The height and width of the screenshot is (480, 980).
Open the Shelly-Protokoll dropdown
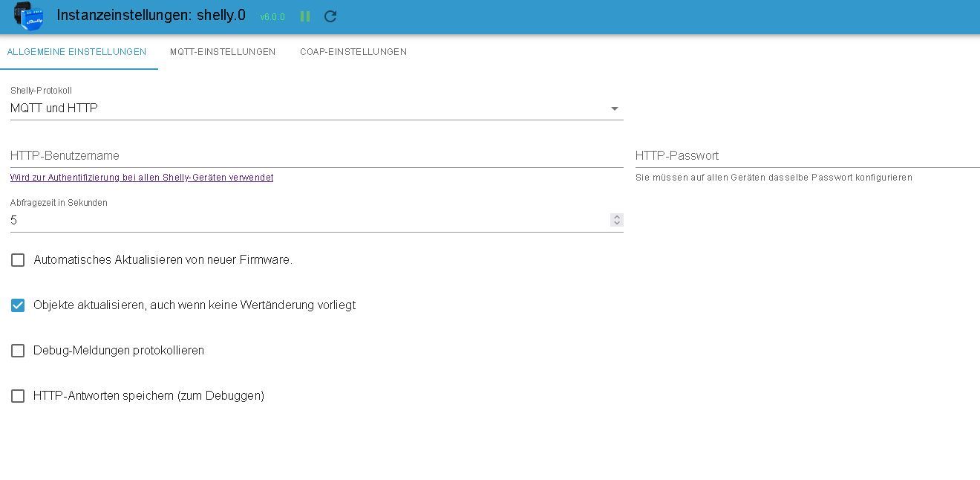click(x=312, y=108)
